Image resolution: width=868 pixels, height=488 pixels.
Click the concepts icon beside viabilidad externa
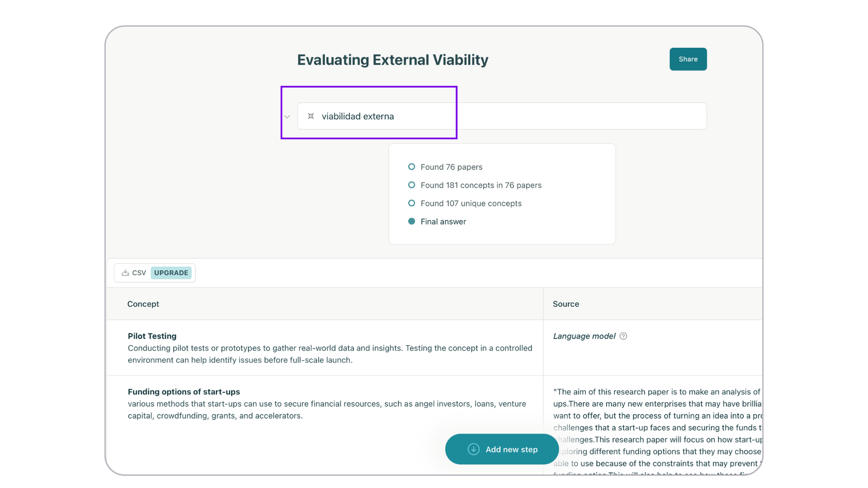(x=311, y=116)
